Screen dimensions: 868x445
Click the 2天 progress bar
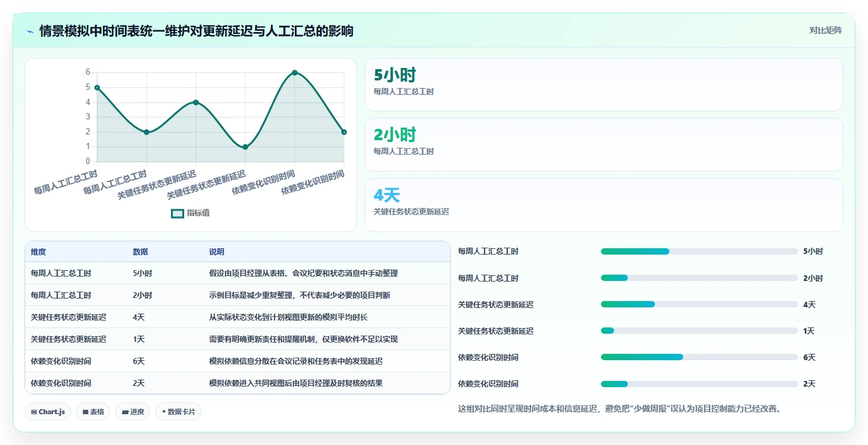click(700, 383)
